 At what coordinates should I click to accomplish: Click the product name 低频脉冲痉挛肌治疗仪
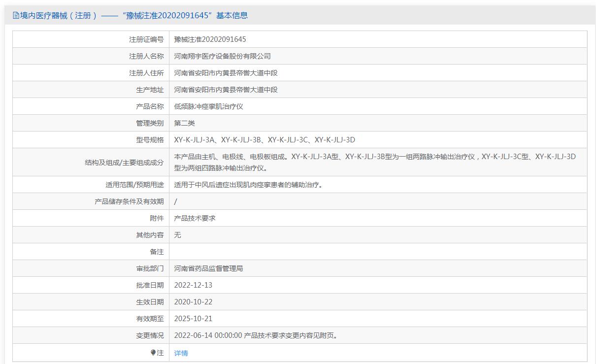(x=208, y=106)
